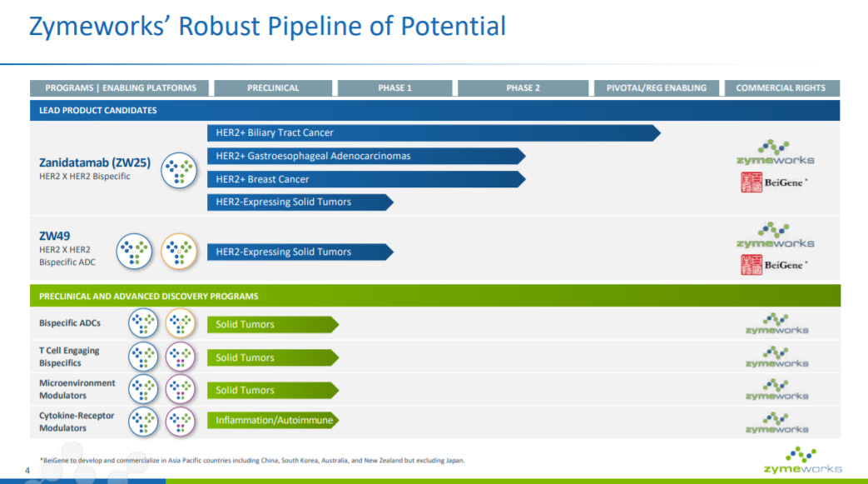Click the HER2+ Breast Cancer progress bar
The image size is (868, 484).
tap(366, 179)
